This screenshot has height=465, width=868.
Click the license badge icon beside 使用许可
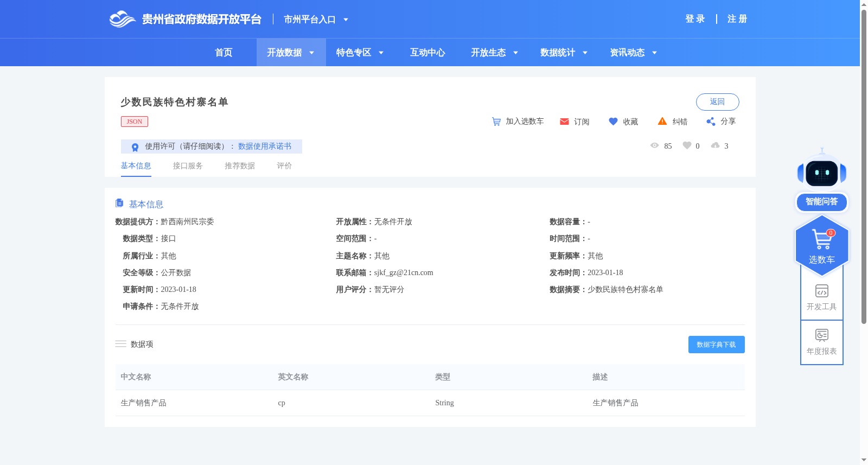click(x=135, y=147)
